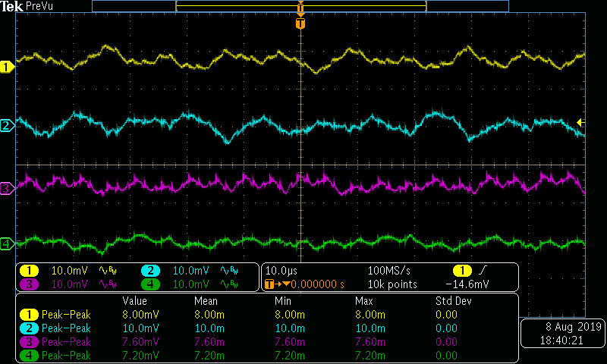607x364 pixels.
Task: Open the 10k points record length readout
Action: pyautogui.click(x=392, y=284)
